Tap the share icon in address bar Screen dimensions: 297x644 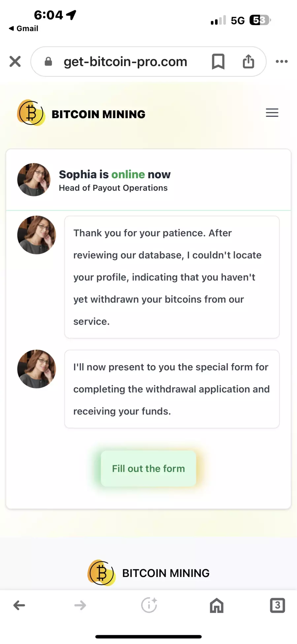248,61
